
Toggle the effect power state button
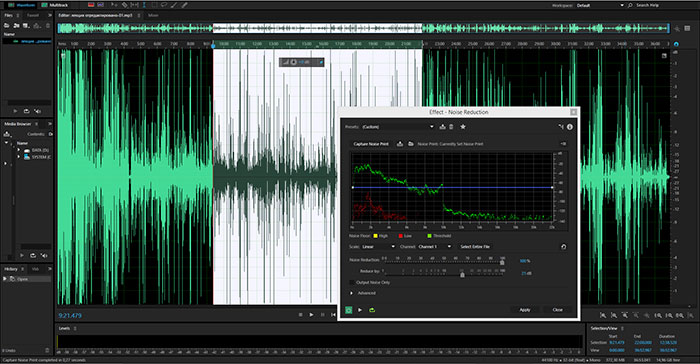[x=349, y=310]
